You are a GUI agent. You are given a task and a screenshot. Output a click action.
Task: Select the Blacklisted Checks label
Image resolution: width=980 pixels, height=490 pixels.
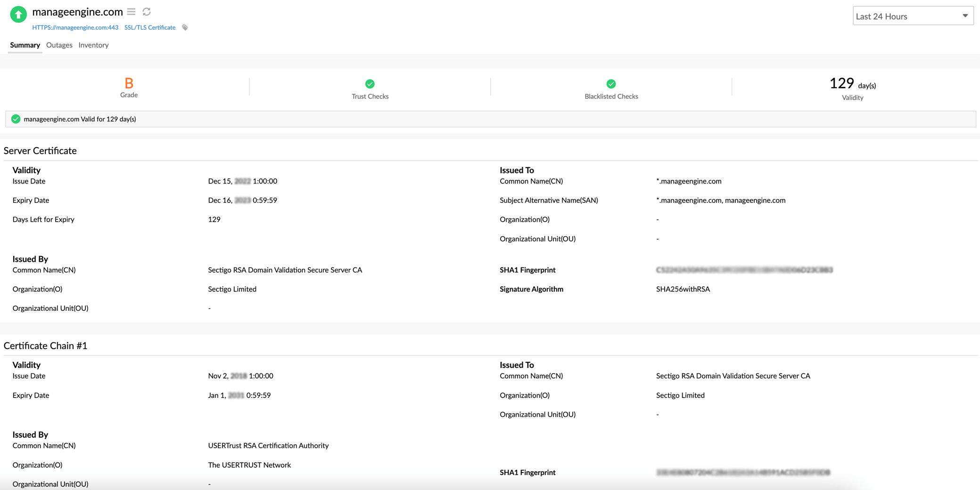tap(611, 96)
